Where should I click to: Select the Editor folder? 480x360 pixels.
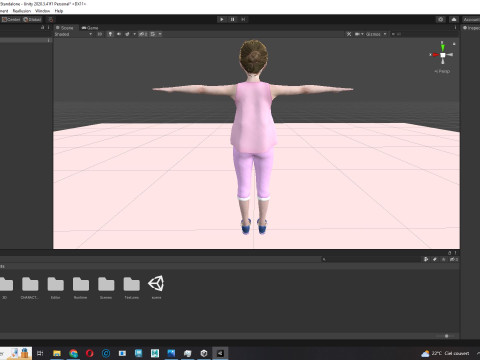coord(56,288)
